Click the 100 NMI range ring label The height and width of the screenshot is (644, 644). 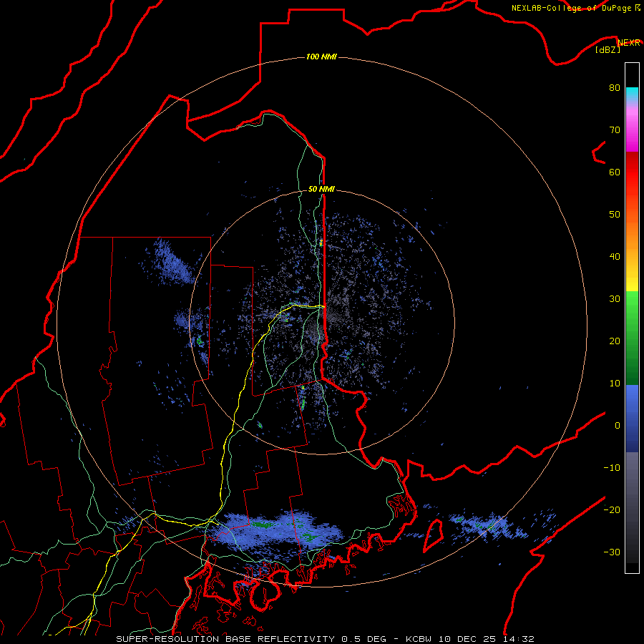point(321,57)
